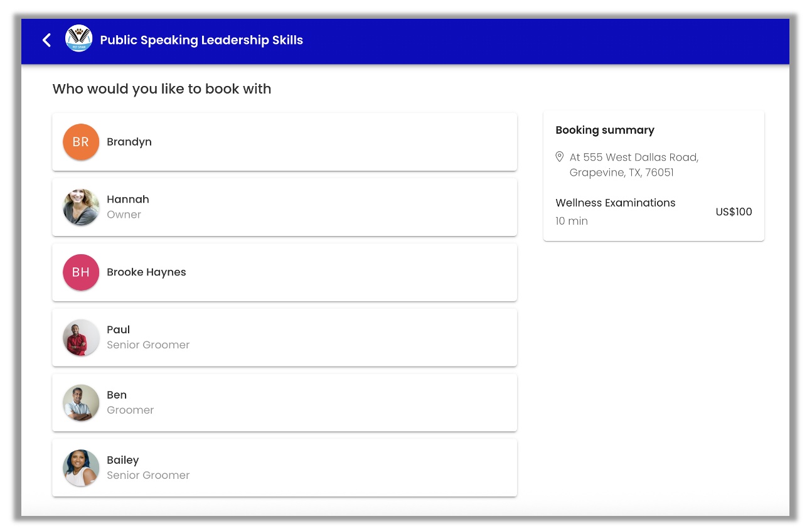Screen dimensions: 812x531
Task: Click the Wellness Examinations service name
Action: pyautogui.click(x=615, y=203)
